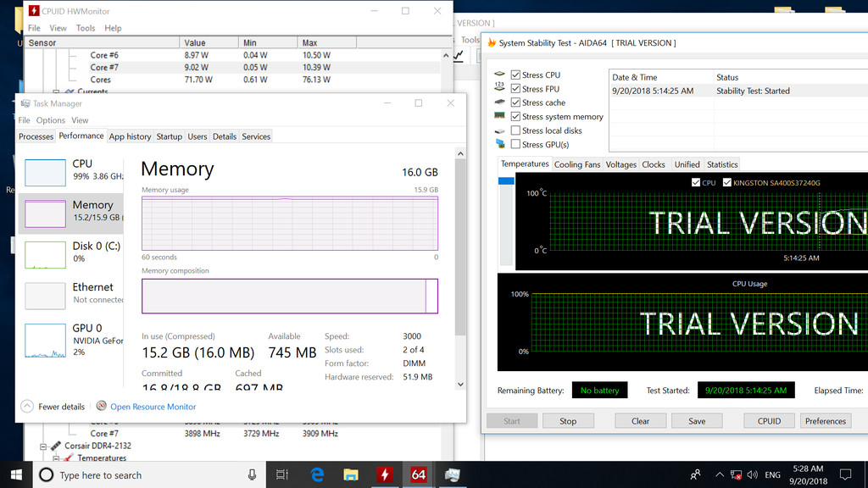Viewport: 868px width, 488px height.
Task: Switch to the Unified tab
Action: pyautogui.click(x=687, y=164)
